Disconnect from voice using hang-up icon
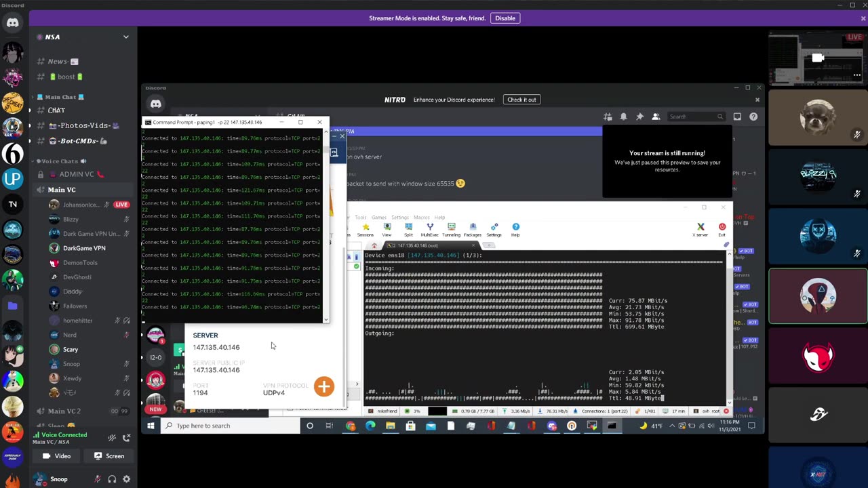 tap(126, 438)
